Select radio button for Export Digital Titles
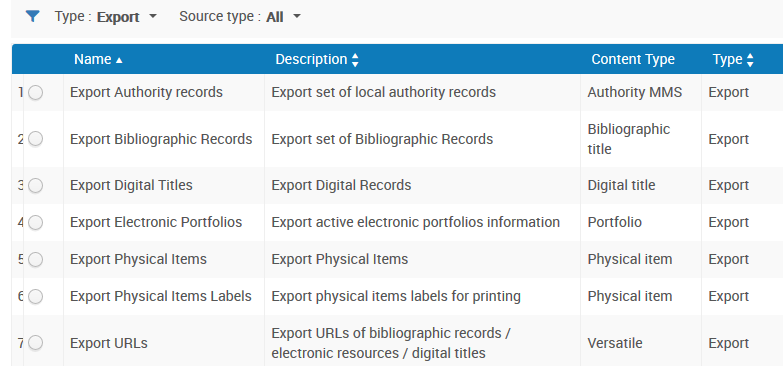This screenshot has height=366, width=783. tap(35, 185)
